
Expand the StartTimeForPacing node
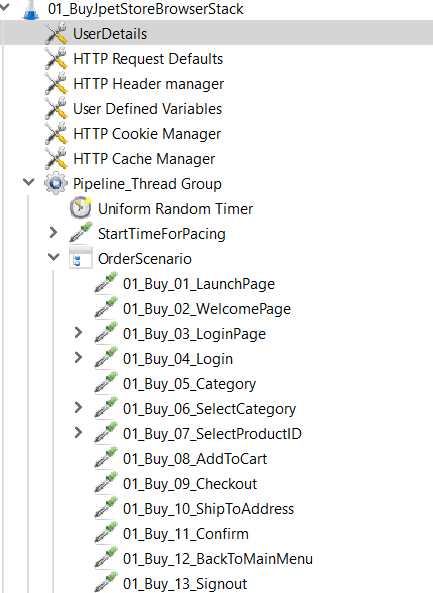pyautogui.click(x=53, y=233)
